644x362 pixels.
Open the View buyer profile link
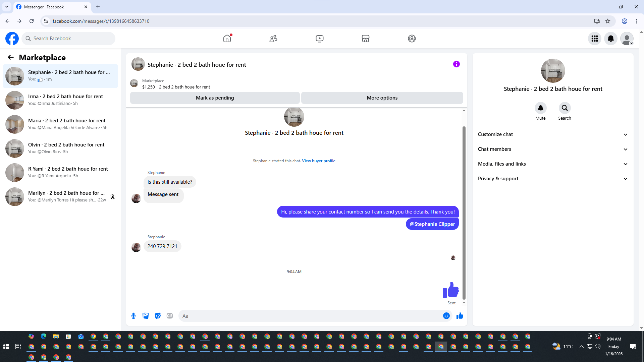[318, 161]
